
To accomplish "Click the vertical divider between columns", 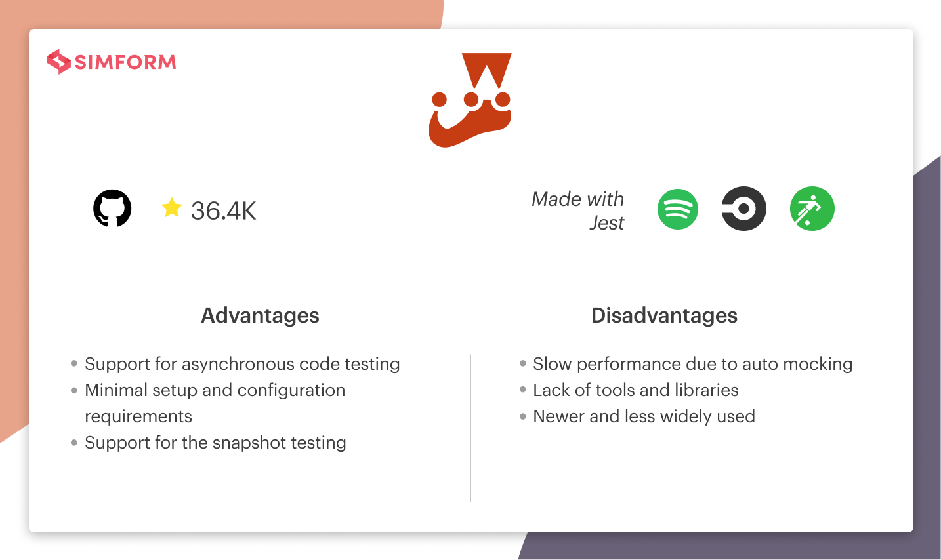I will click(470, 428).
